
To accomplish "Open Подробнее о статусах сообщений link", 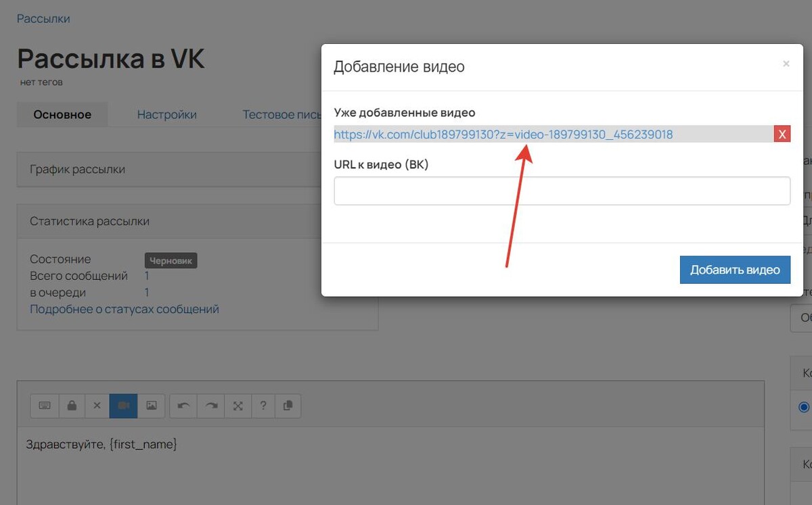I will tap(125, 309).
